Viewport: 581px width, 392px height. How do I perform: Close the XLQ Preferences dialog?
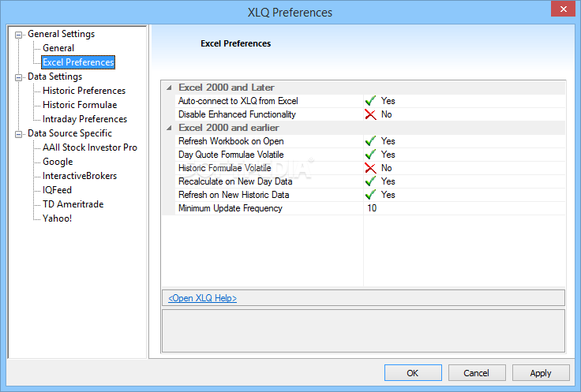tap(563, 9)
